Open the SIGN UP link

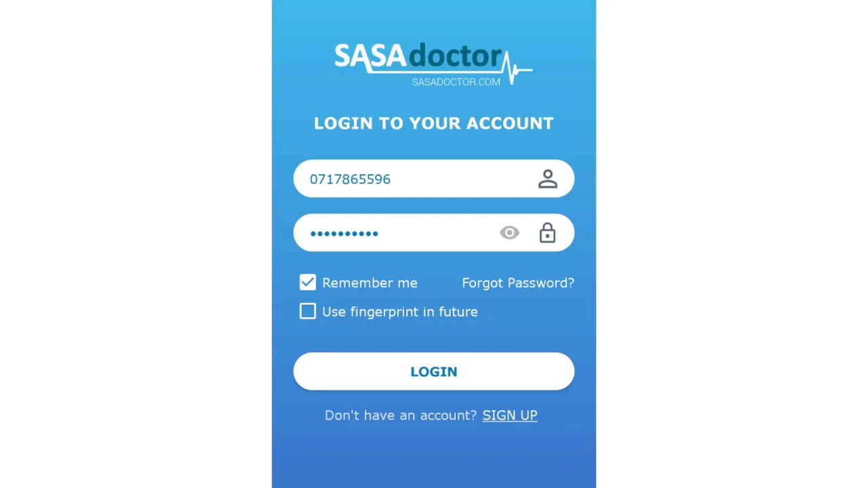pos(510,415)
